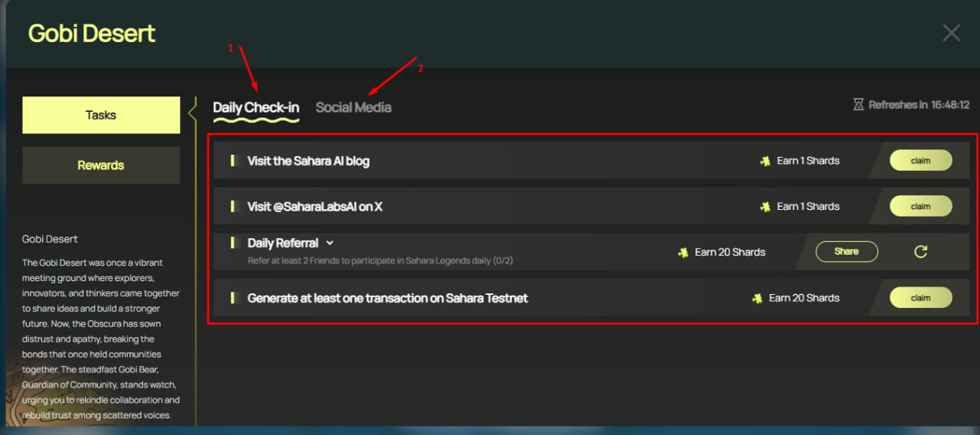The height and width of the screenshot is (435, 980).
Task: Open the Rewards section in sidebar
Action: coord(101,165)
